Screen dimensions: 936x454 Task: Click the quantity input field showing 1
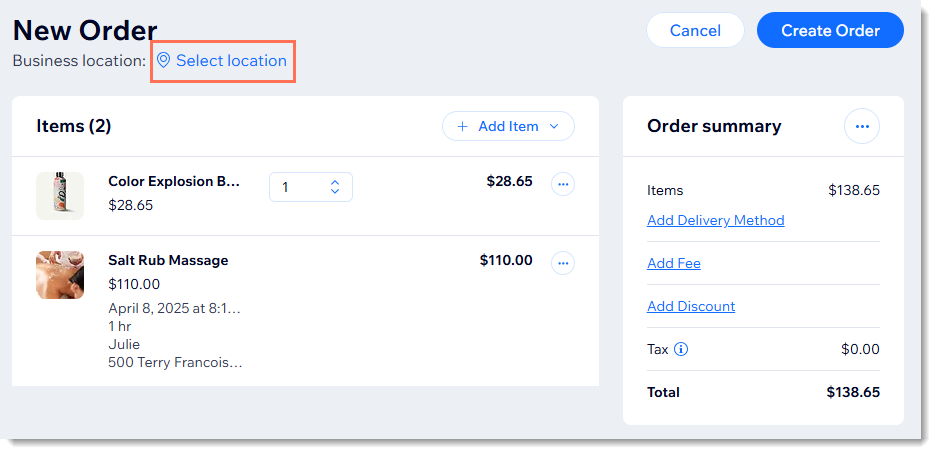(x=310, y=187)
